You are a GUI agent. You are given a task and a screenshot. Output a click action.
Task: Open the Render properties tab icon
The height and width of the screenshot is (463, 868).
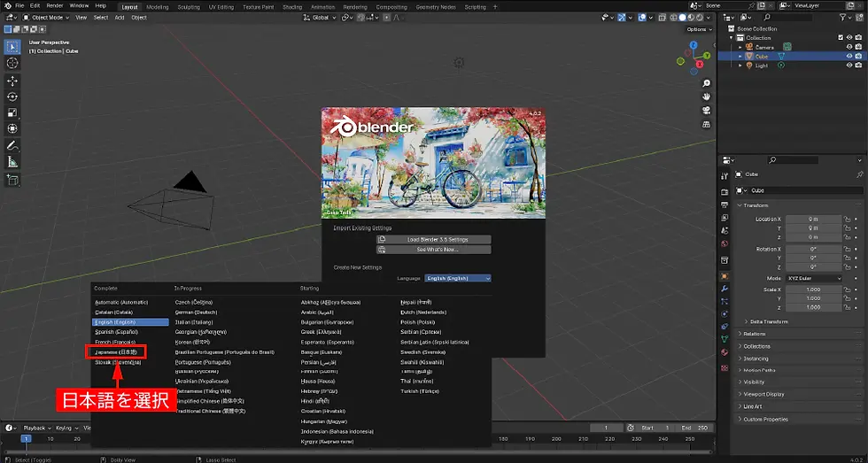[725, 192]
